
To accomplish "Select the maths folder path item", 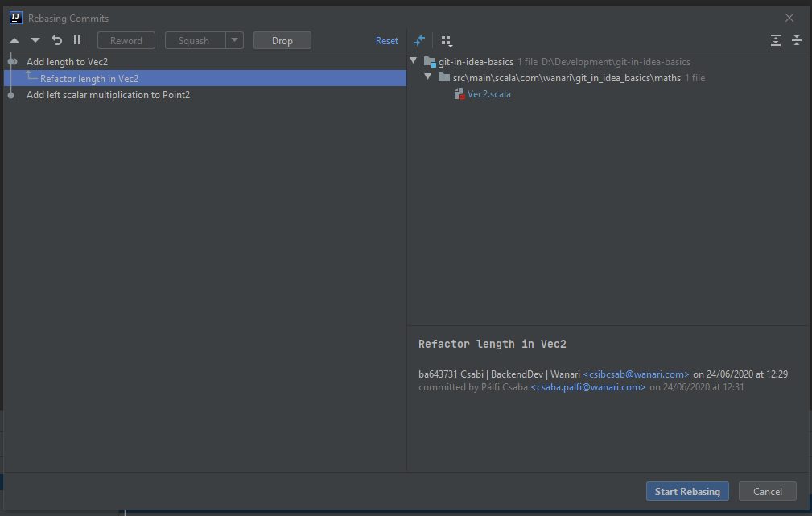I will point(567,78).
